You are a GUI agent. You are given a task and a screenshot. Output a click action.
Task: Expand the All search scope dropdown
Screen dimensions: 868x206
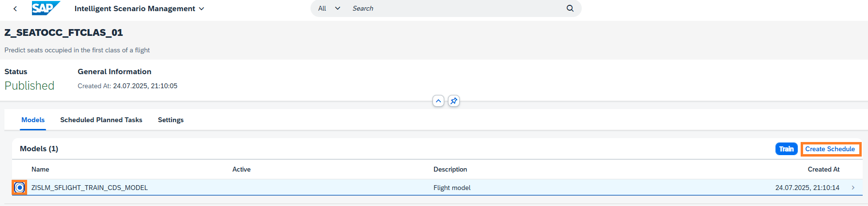[329, 8]
